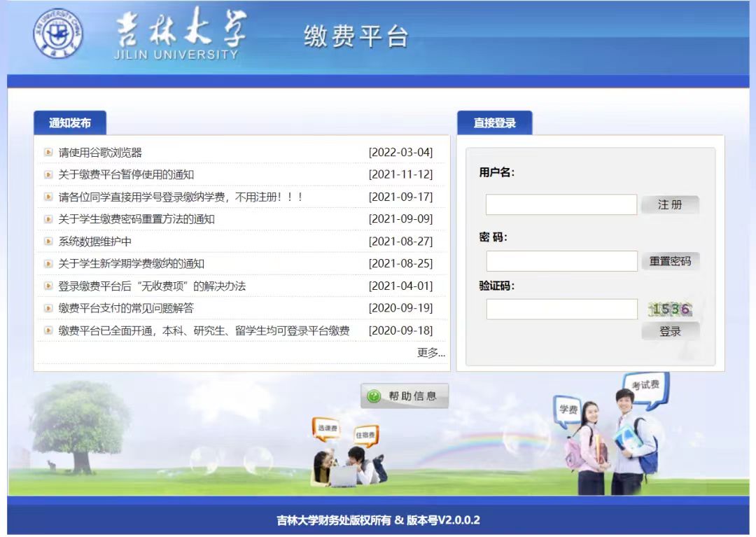
Task: Select the 通知发布 tab
Action: click(x=70, y=123)
